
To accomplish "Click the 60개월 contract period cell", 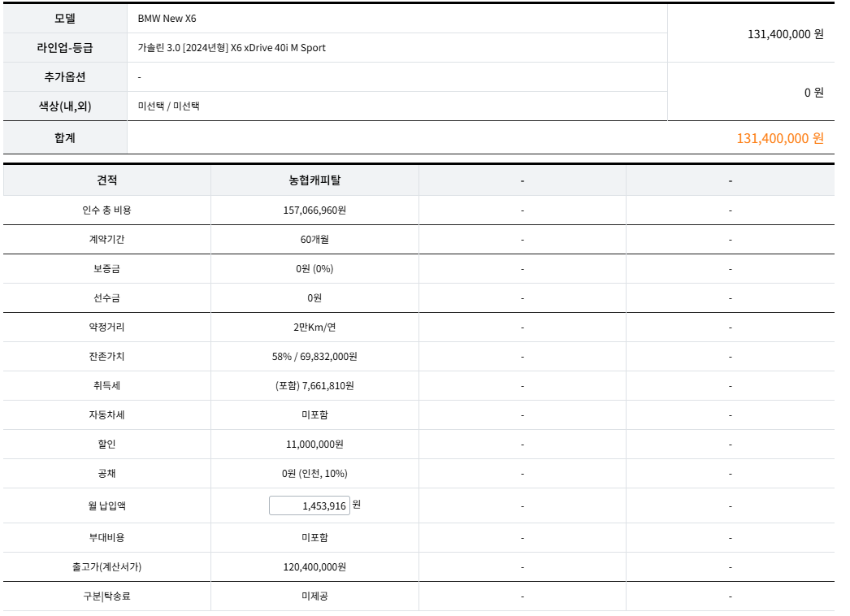I will point(314,240).
